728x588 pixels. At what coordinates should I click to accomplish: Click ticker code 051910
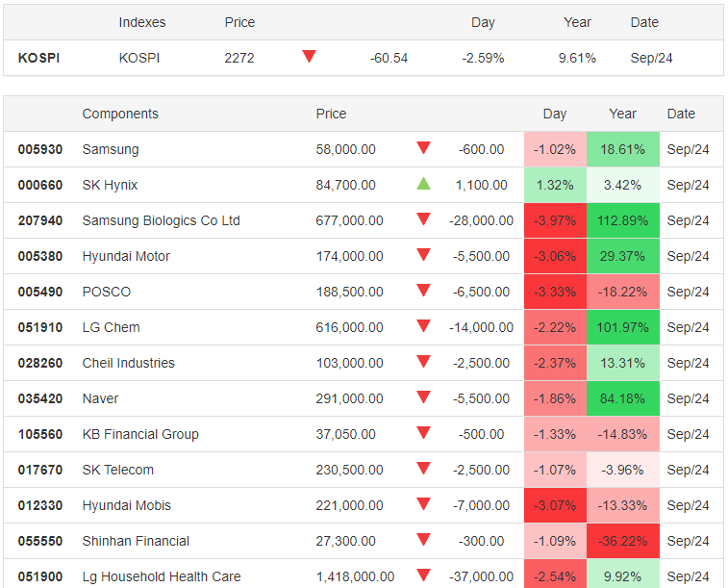(x=40, y=327)
